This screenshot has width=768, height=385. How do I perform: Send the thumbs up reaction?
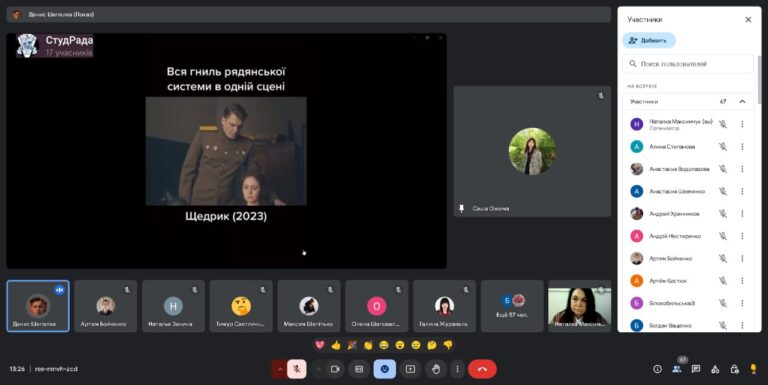[336, 345]
